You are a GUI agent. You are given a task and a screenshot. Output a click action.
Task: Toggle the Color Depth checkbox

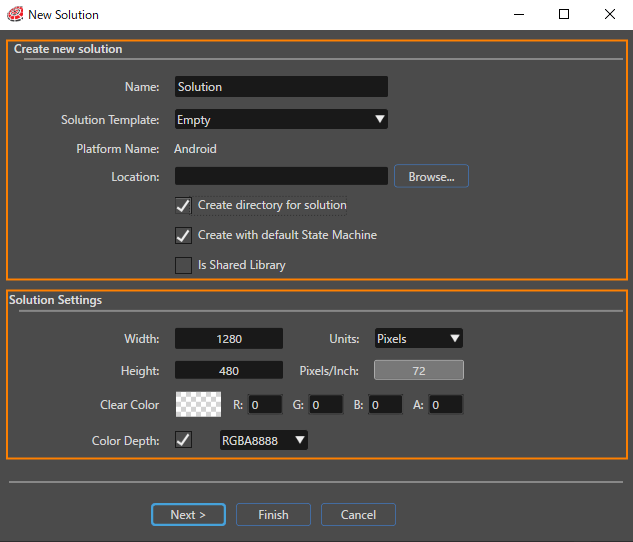coord(183,440)
